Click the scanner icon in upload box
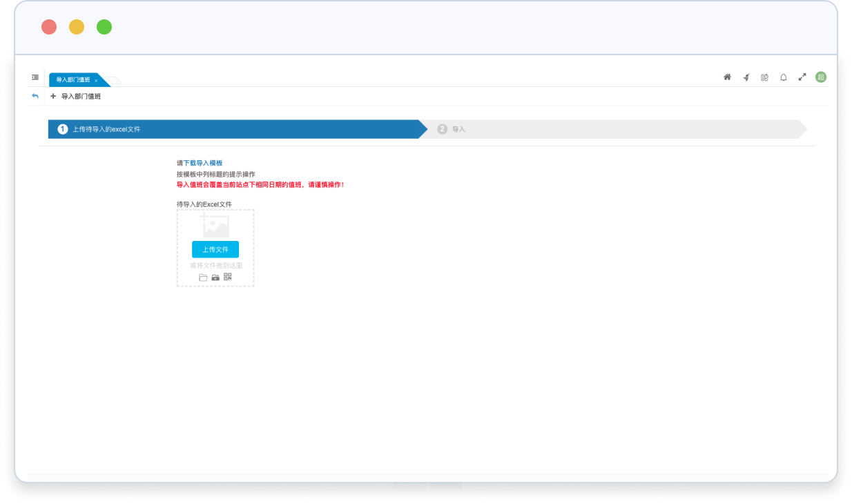 [215, 278]
